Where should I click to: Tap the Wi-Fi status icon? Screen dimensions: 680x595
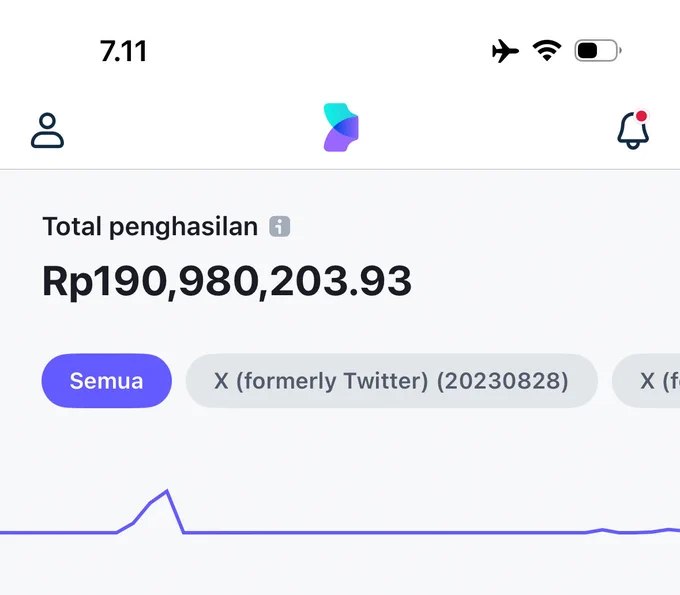click(547, 50)
